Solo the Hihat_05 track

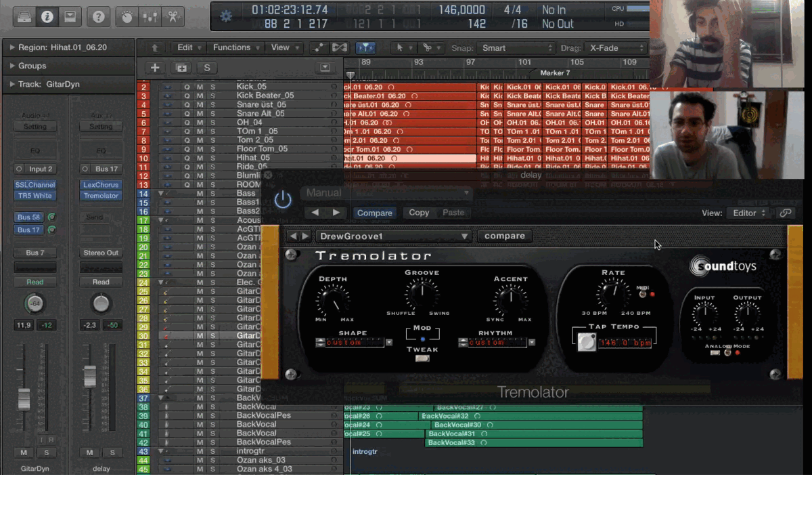pyautogui.click(x=212, y=158)
